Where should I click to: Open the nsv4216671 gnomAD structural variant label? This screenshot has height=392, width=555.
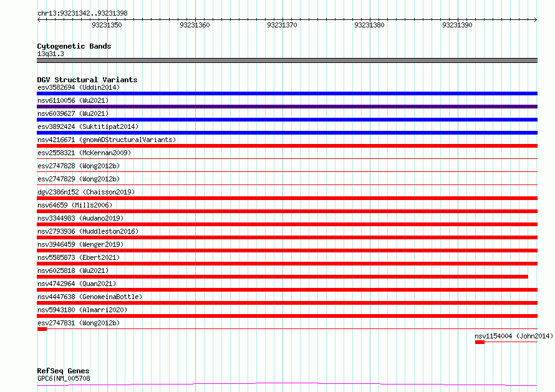pyautogui.click(x=106, y=140)
